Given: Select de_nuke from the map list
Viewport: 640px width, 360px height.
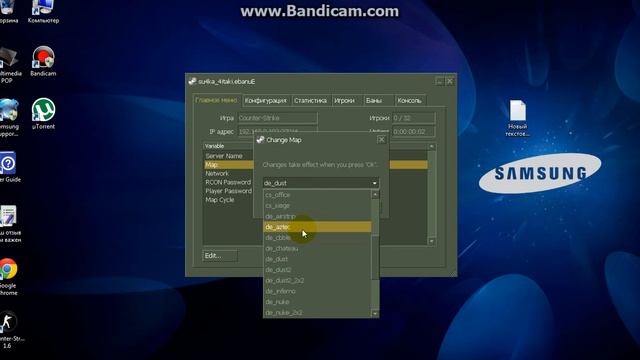Looking at the screenshot, I should pyautogui.click(x=317, y=302).
